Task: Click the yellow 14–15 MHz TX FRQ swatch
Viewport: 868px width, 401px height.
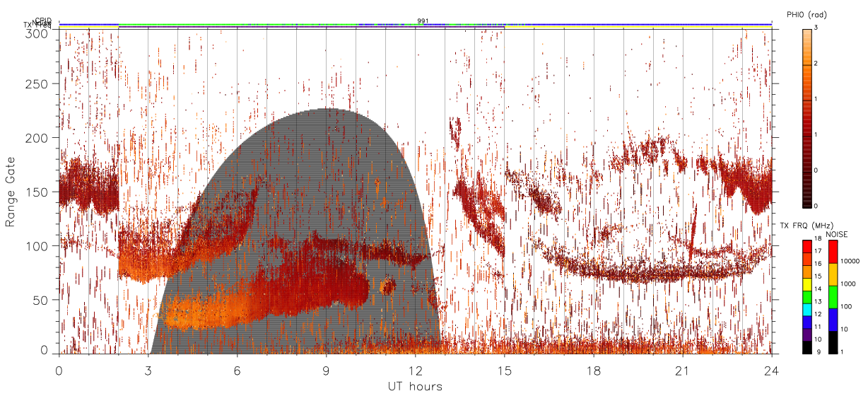Action: click(x=807, y=284)
